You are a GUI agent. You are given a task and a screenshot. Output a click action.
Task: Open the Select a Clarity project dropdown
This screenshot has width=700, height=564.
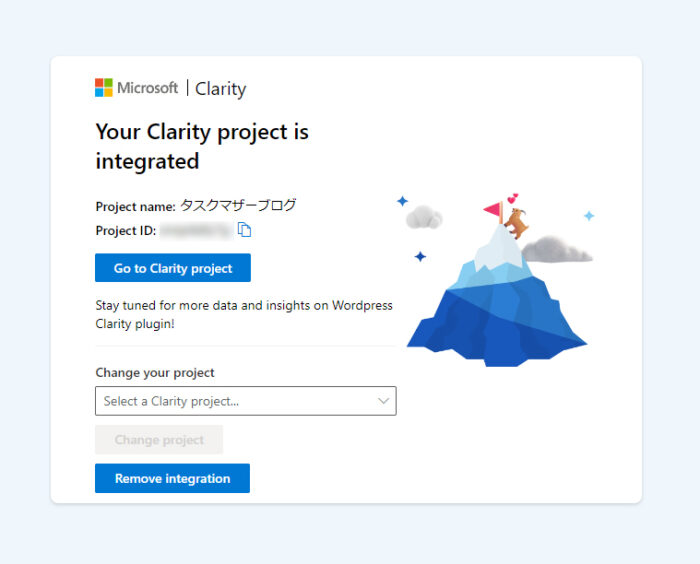coord(246,401)
